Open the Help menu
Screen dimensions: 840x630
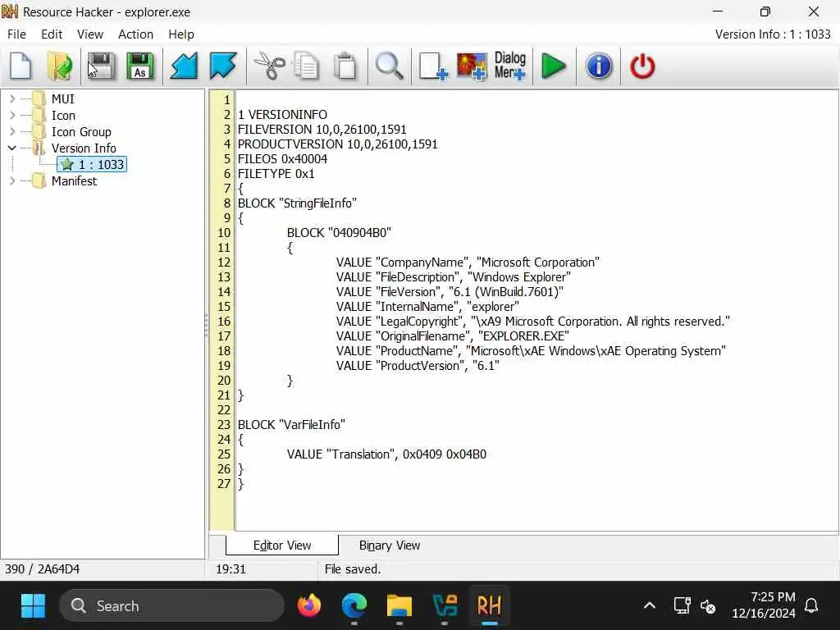coord(181,34)
